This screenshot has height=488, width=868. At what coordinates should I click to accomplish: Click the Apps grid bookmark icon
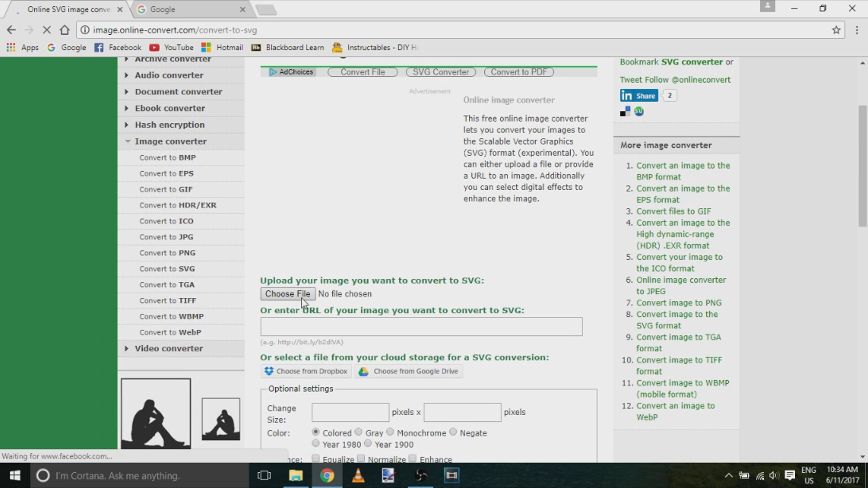tap(11, 47)
